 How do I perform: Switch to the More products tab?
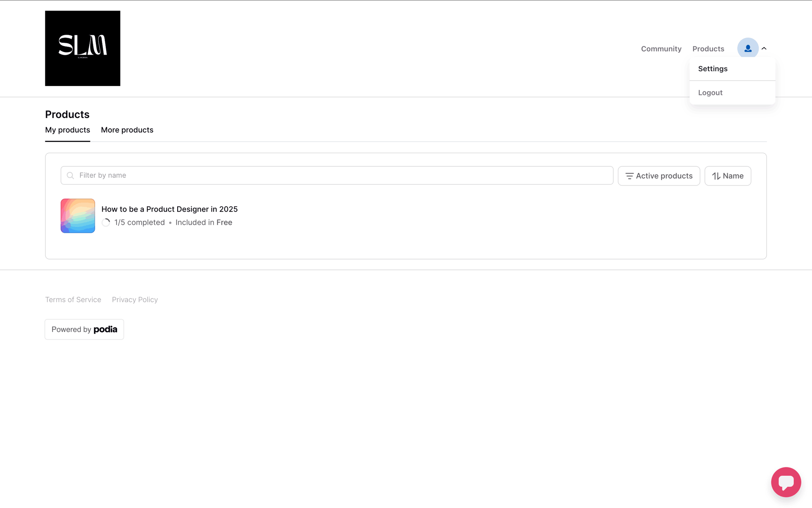pos(127,130)
